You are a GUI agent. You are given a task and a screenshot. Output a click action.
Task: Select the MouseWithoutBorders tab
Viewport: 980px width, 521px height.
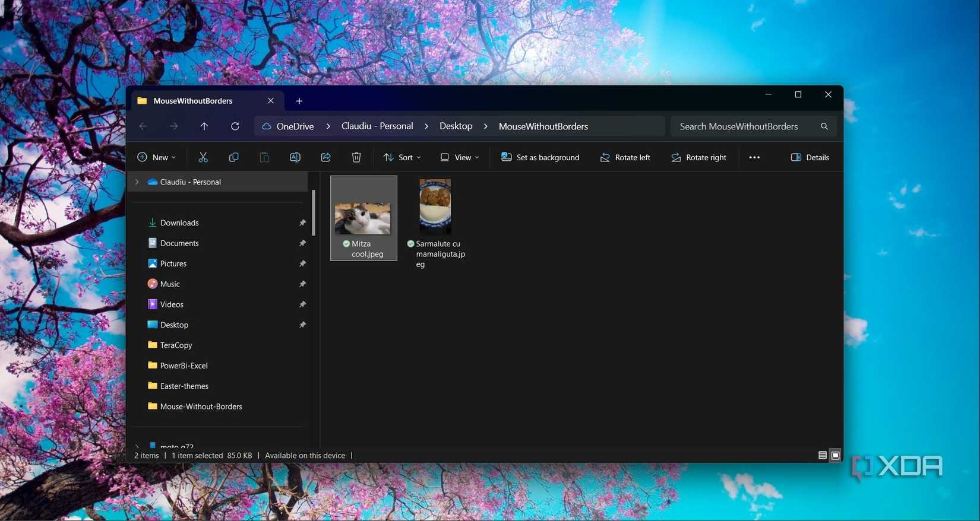[207, 101]
